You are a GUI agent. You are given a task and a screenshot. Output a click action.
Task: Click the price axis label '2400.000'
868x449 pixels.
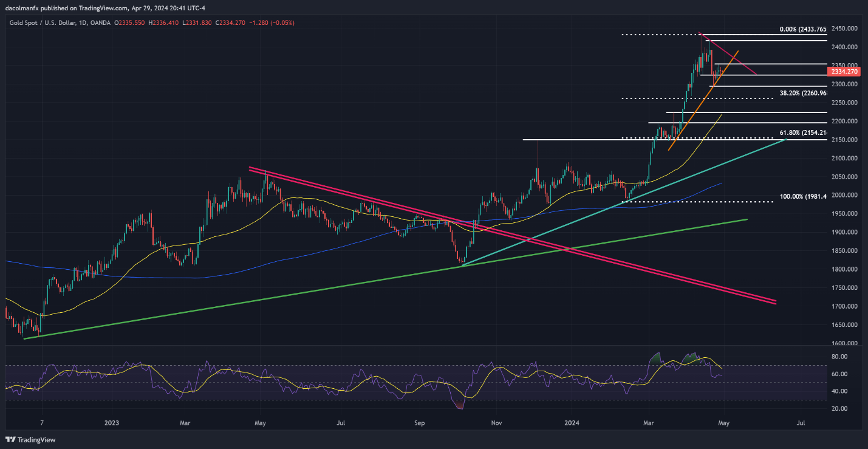click(x=844, y=47)
